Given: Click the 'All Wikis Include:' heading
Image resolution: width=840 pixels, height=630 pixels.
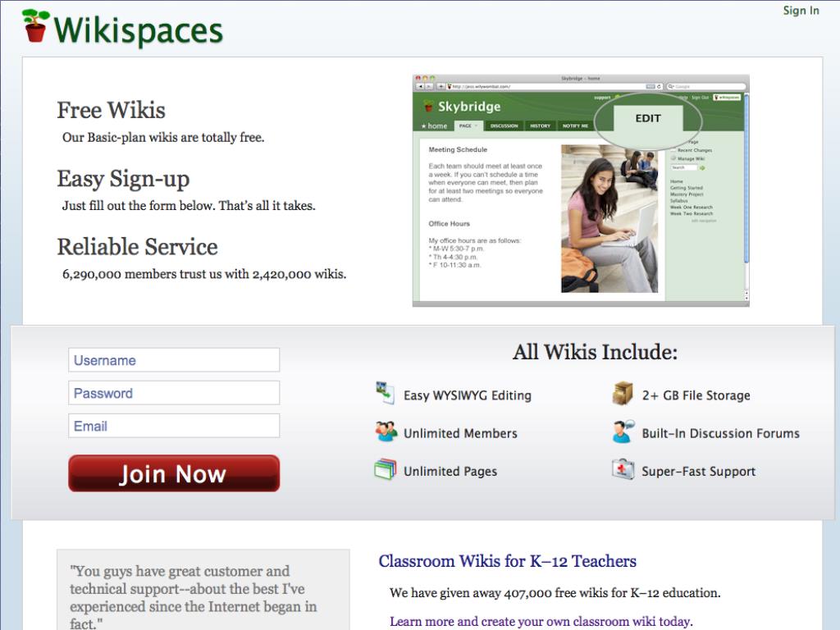Looking at the screenshot, I should coord(595,352).
